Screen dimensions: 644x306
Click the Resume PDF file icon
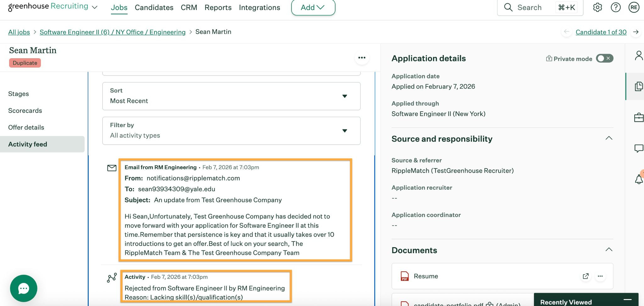(404, 276)
